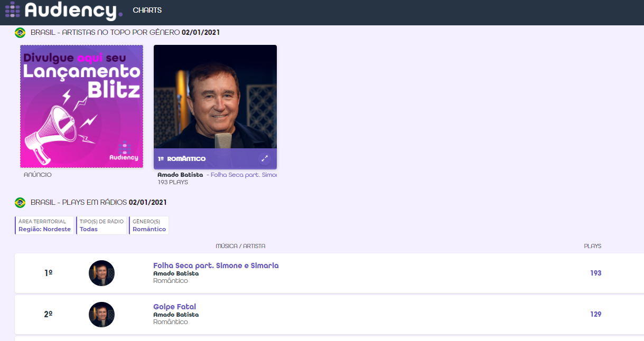This screenshot has width=644, height=341.
Task: Click the 1º rank number
Action: point(48,273)
